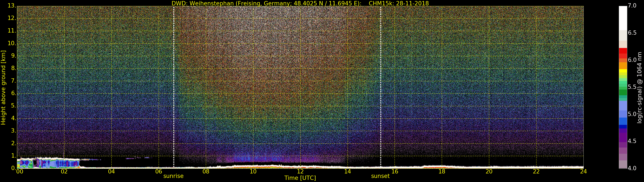Click the 12 hour tick on the time axis

click(300, 172)
